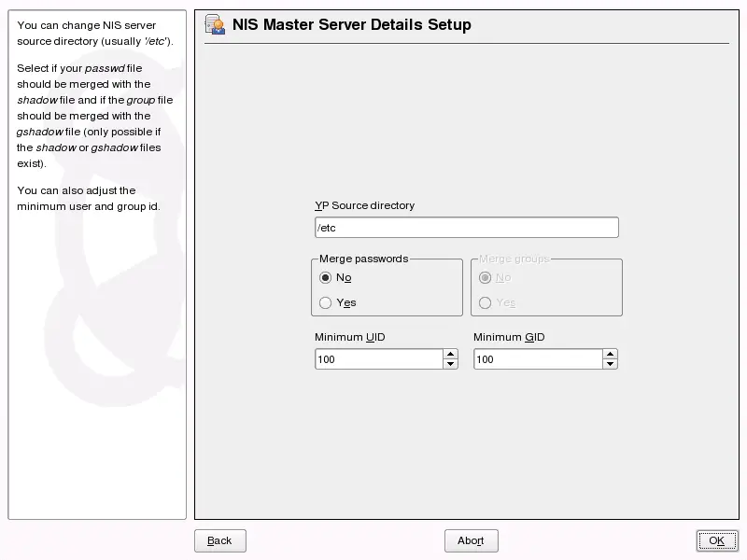This screenshot has width=747, height=560.
Task: Select No under Merge passwords
Action: pyautogui.click(x=325, y=277)
